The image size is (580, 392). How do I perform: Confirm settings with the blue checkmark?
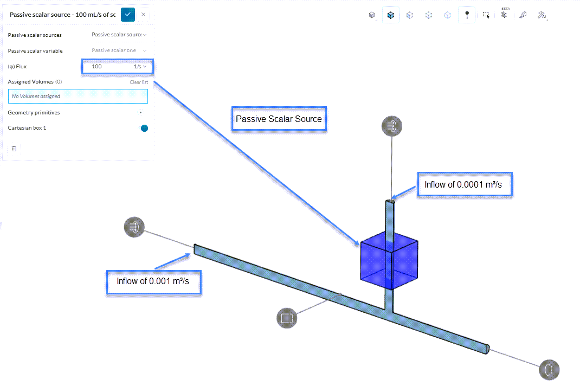click(128, 15)
